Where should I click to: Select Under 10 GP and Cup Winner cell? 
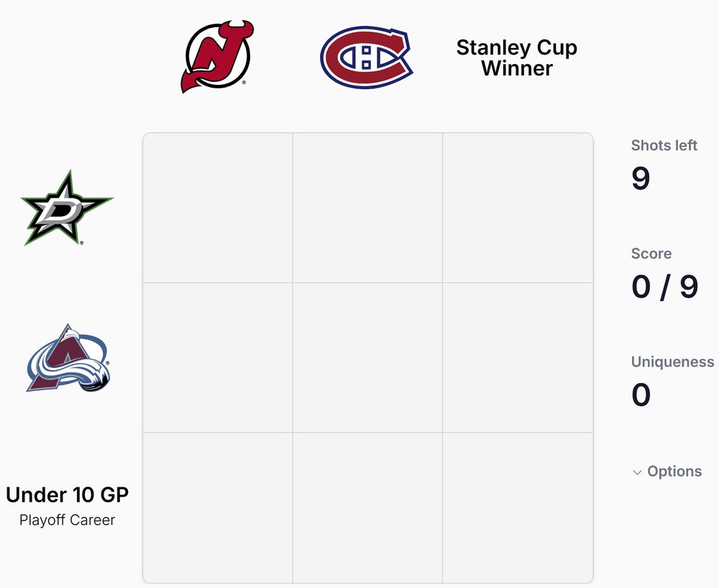pyautogui.click(x=518, y=507)
